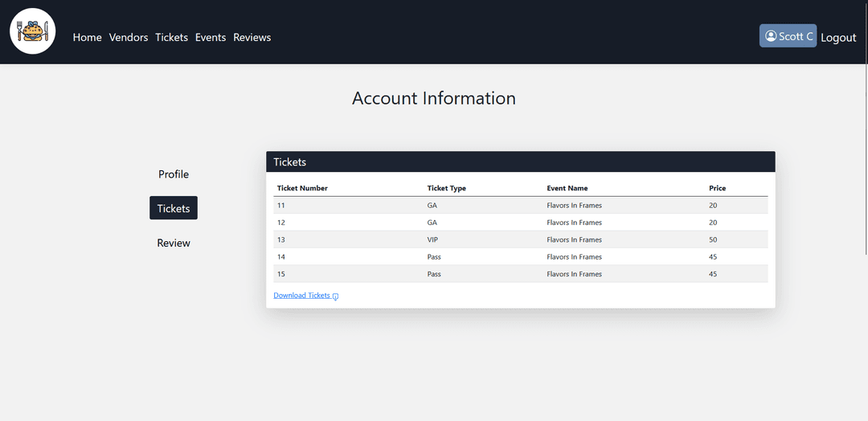The image size is (868, 421).
Task: Log out using the Logout link
Action: (838, 38)
